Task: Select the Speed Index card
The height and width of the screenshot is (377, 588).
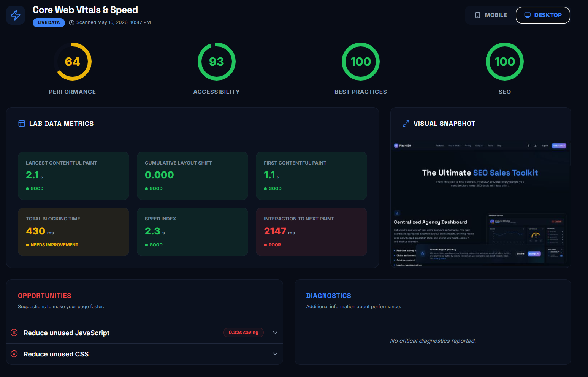Action: coord(192,232)
